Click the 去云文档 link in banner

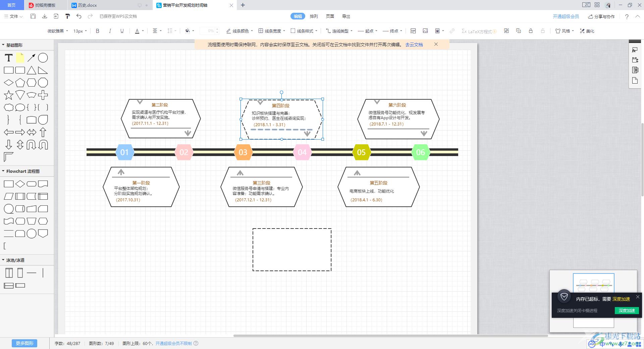click(414, 44)
